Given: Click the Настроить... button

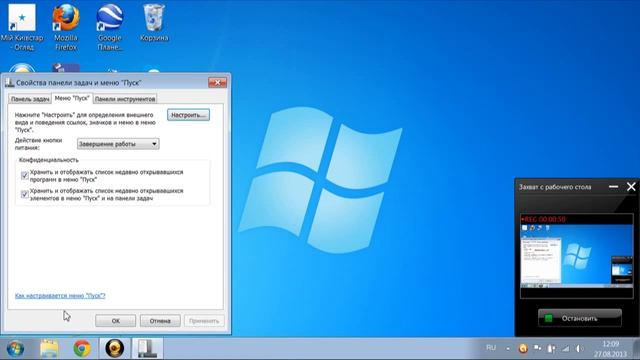Looking at the screenshot, I should point(188,115).
